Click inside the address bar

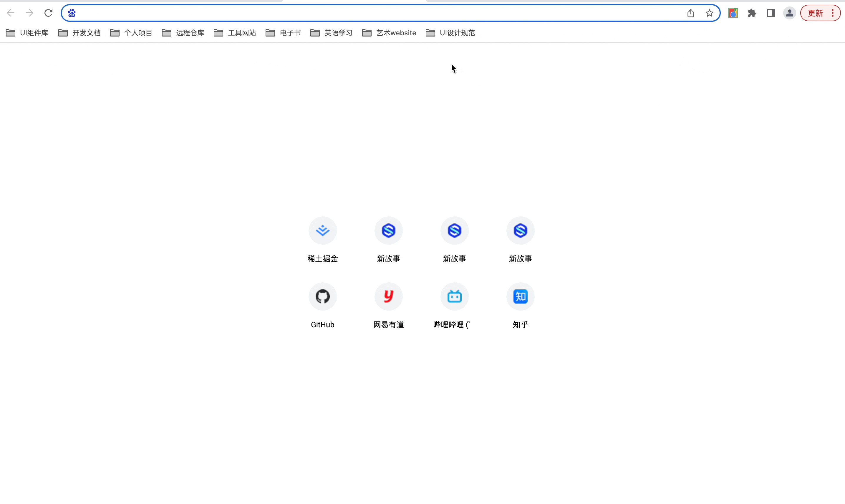pos(340,13)
